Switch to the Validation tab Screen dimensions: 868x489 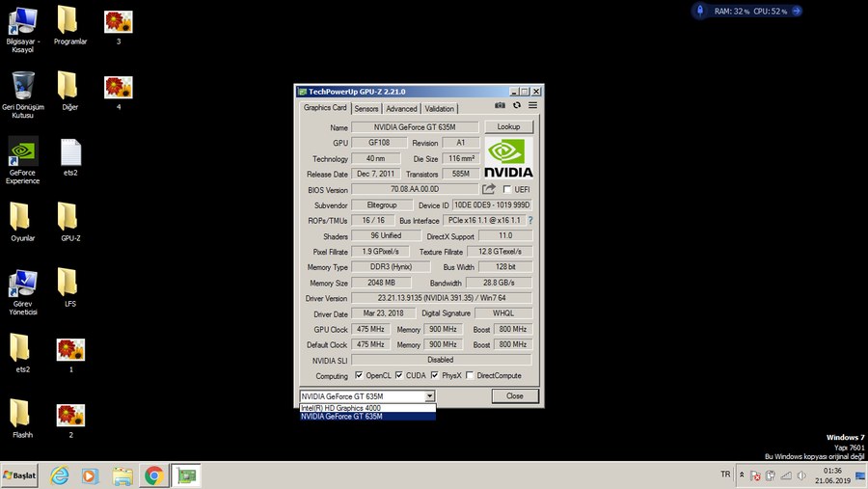(x=440, y=109)
